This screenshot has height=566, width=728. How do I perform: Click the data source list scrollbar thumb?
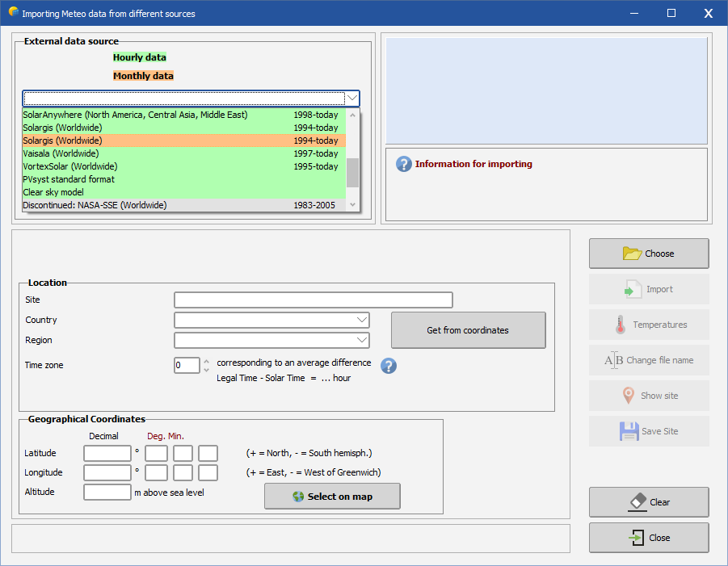click(x=353, y=173)
